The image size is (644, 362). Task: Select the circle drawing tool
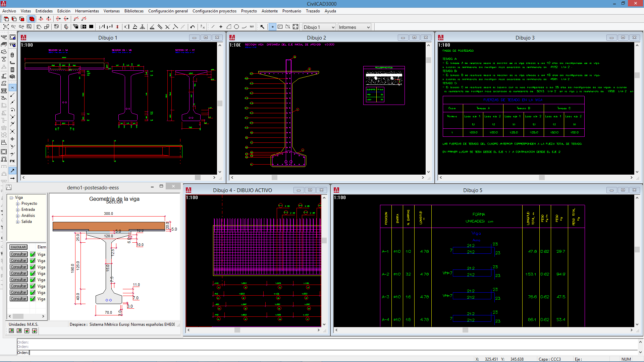click(x=236, y=27)
